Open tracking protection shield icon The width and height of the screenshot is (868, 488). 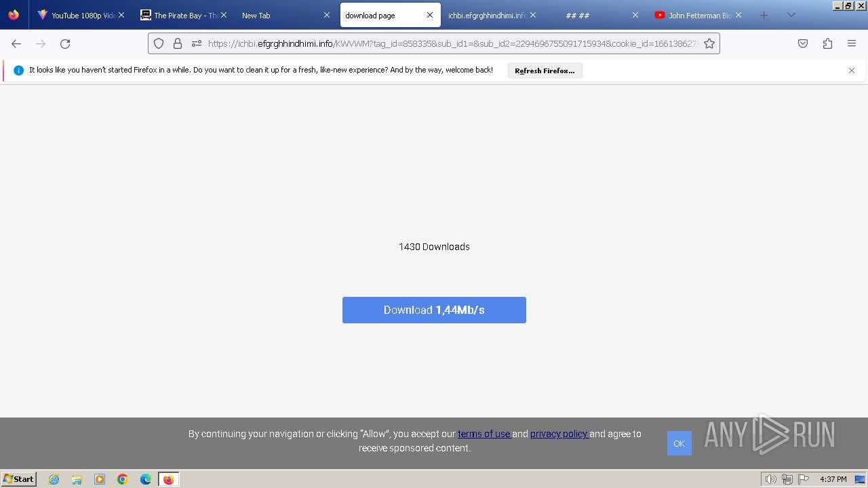point(159,43)
